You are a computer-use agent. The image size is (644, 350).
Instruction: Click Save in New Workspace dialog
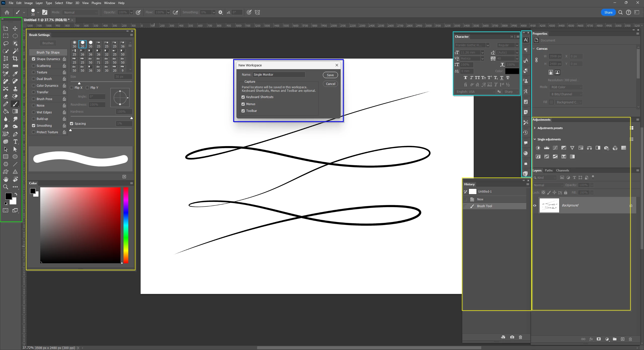click(330, 75)
